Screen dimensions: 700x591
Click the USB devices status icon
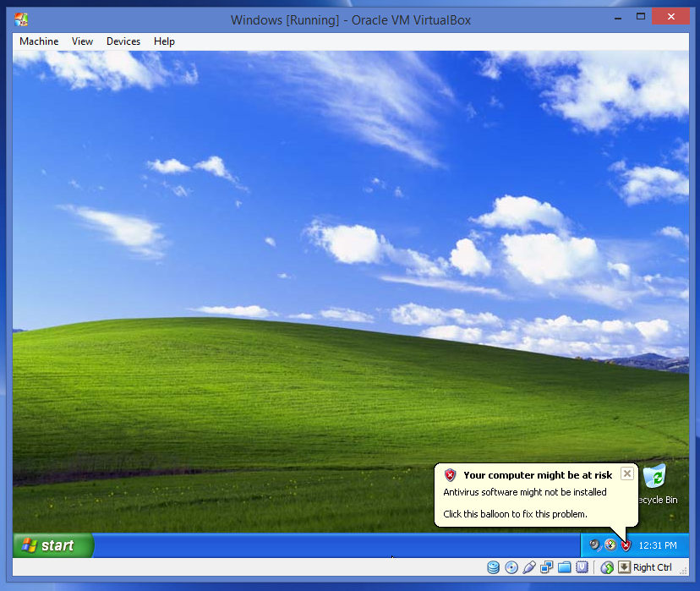click(529, 567)
